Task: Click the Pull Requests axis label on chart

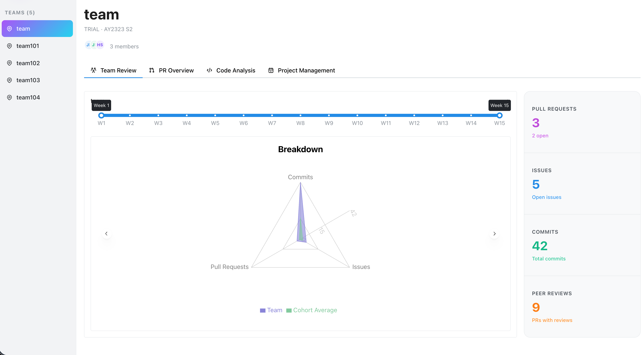Action: (x=229, y=267)
